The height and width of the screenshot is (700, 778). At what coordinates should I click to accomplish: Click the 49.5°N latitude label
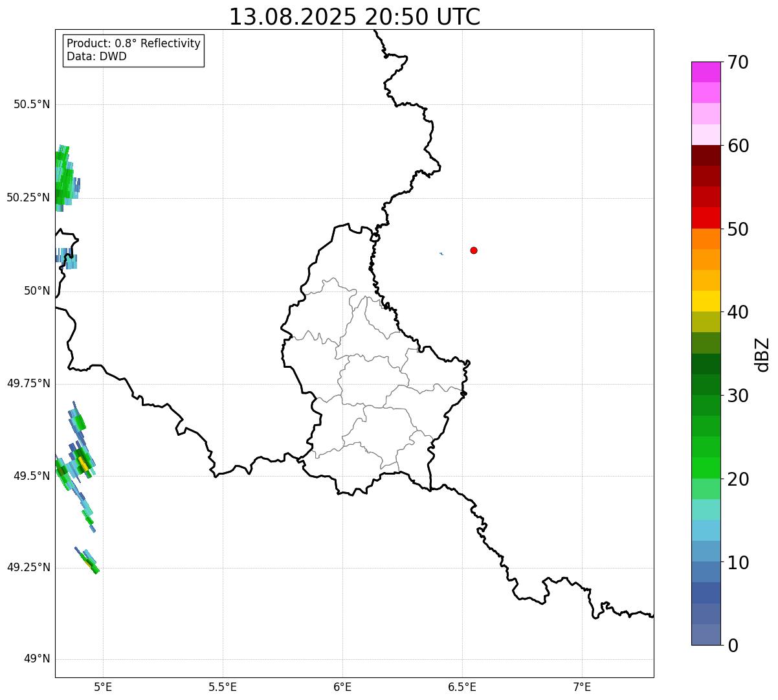(32, 476)
